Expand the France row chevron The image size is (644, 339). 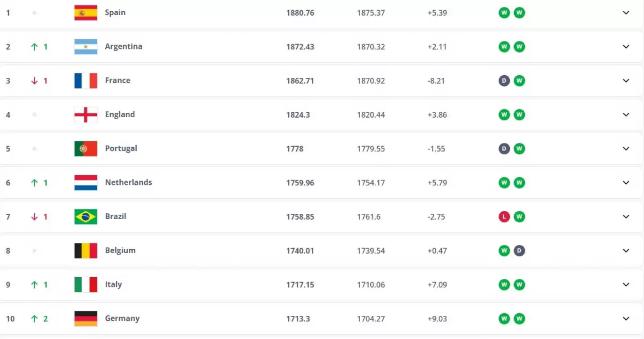click(x=626, y=81)
